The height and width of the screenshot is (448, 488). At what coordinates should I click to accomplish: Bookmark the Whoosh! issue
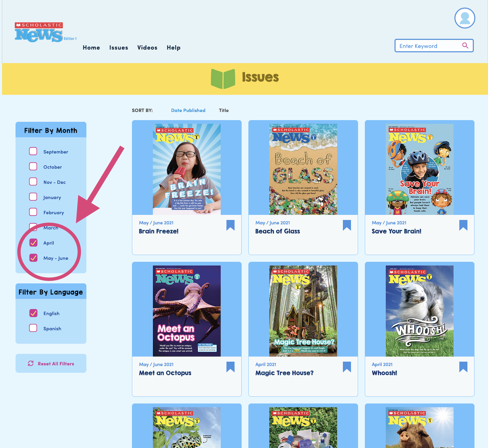pyautogui.click(x=463, y=367)
